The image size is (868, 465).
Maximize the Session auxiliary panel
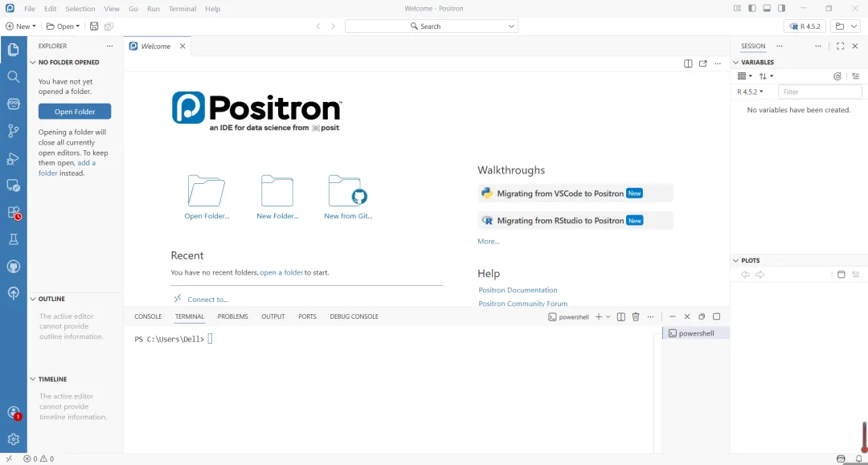tap(841, 46)
